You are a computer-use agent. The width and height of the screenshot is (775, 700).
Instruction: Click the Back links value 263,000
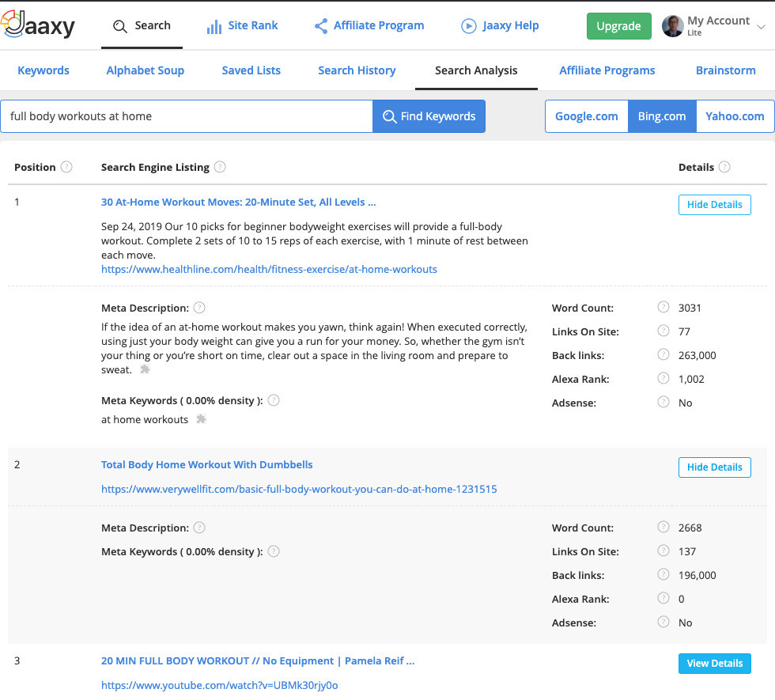697,355
